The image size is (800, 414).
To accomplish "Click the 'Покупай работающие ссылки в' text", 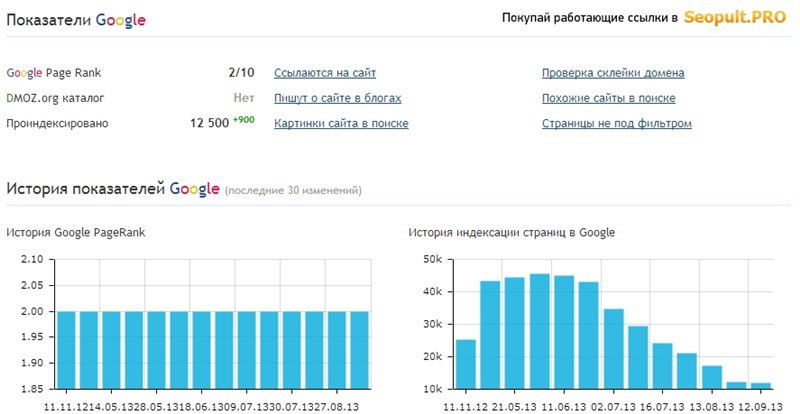I will pos(590,18).
